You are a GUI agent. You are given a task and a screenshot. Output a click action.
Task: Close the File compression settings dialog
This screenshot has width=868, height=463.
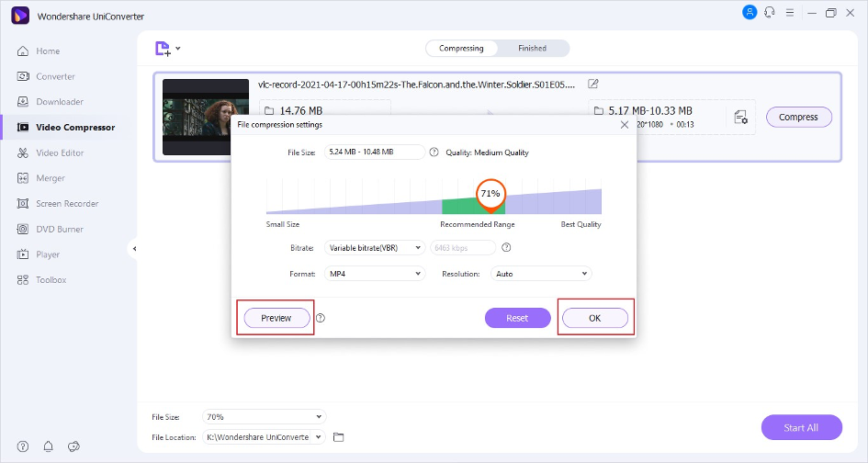(625, 125)
